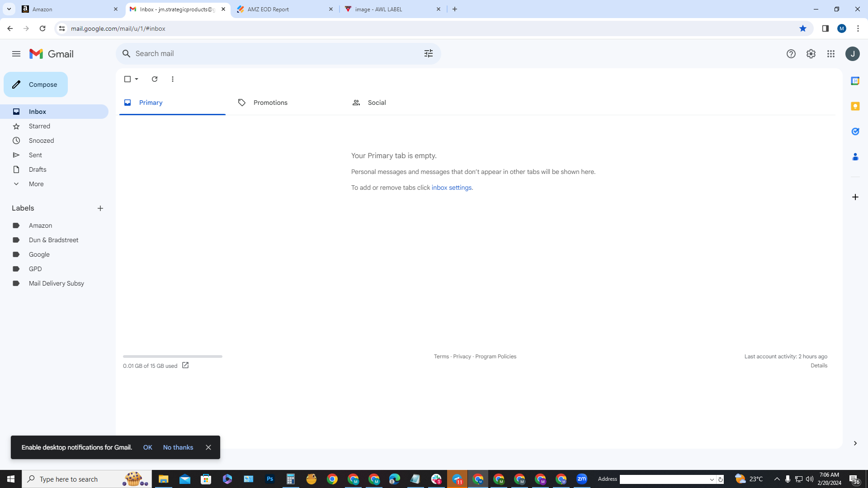The width and height of the screenshot is (868, 488).
Task: Switch to Primary tab
Action: [x=172, y=103]
